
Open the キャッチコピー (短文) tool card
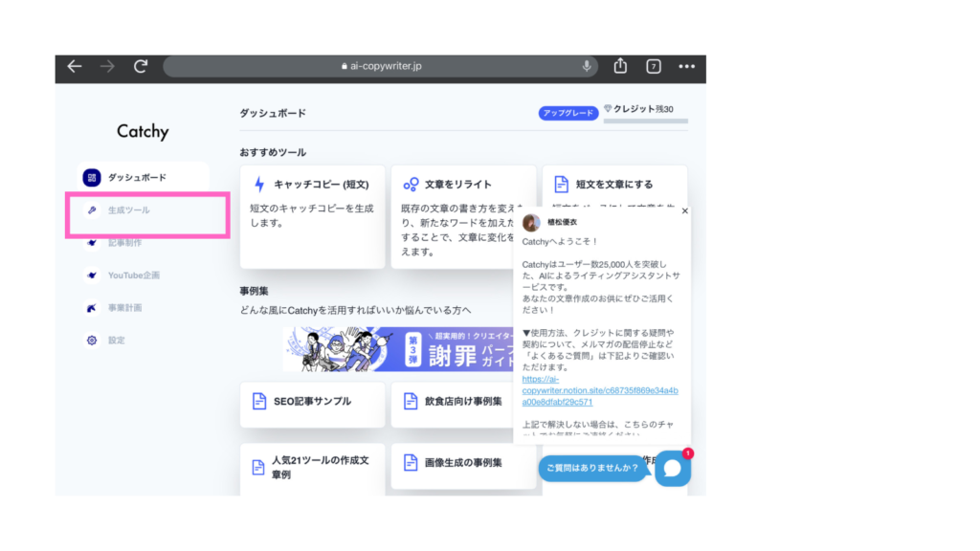tap(313, 217)
